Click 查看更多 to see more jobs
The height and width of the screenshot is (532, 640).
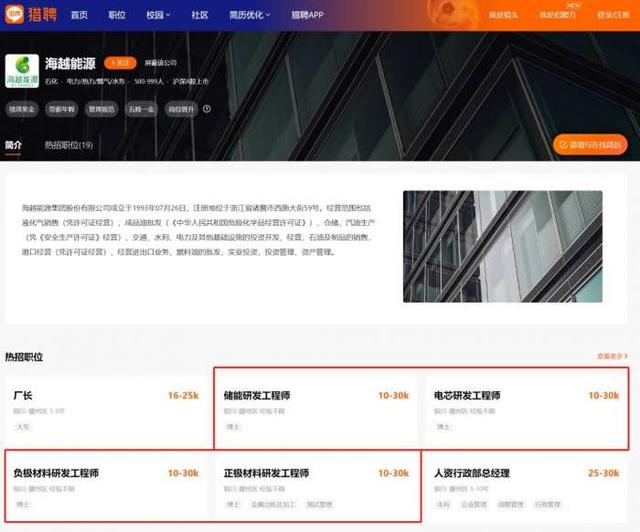[x=613, y=356]
